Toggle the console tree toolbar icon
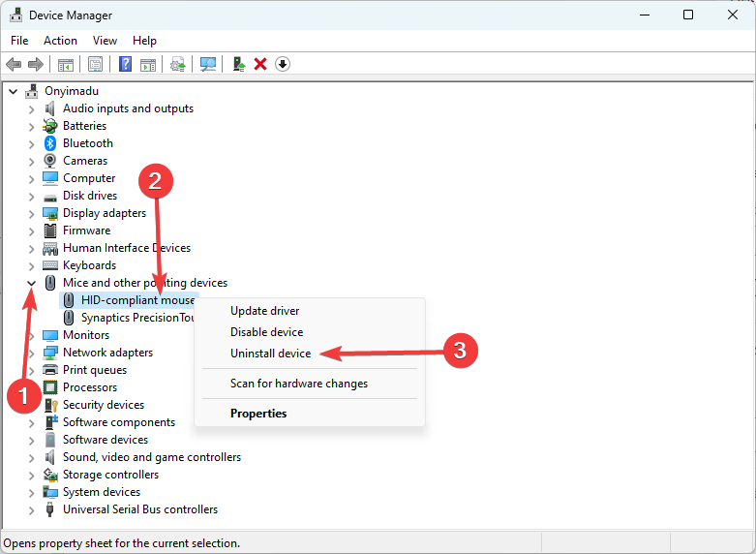756x554 pixels. point(65,64)
